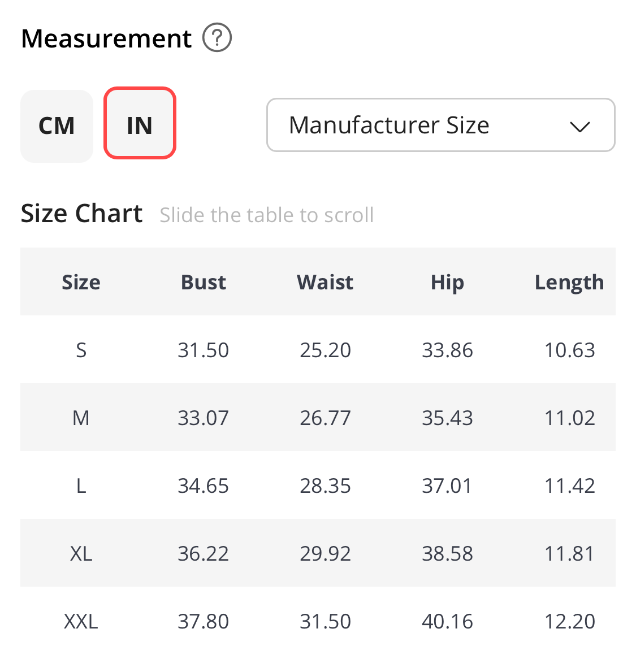
Task: Click bust value 31.50 in the S row
Action: tap(203, 350)
